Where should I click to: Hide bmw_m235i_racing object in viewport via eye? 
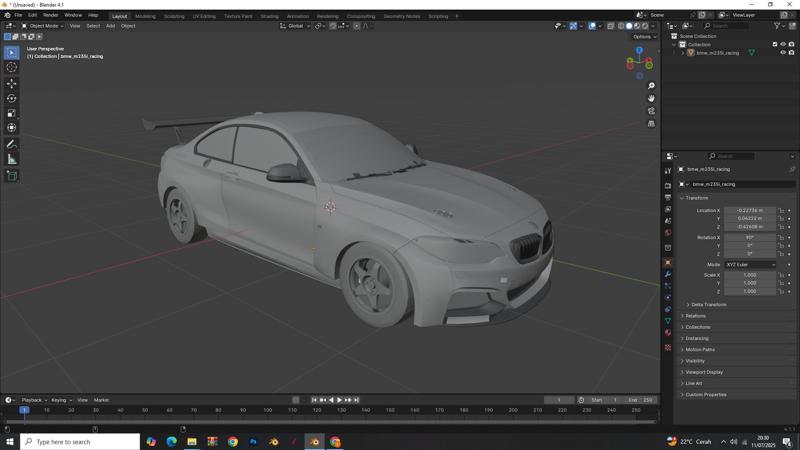point(783,53)
